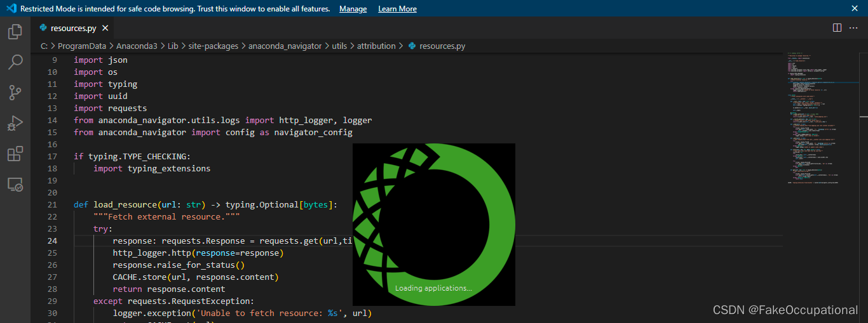Open Source Control view
This screenshot has height=323, width=868.
[15, 93]
